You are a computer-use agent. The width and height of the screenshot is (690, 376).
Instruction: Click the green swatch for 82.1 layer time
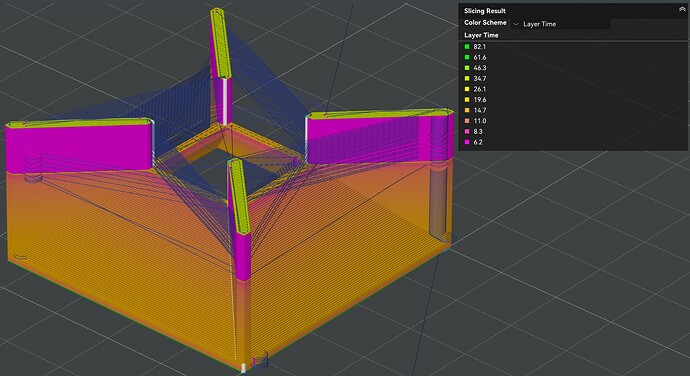point(467,47)
